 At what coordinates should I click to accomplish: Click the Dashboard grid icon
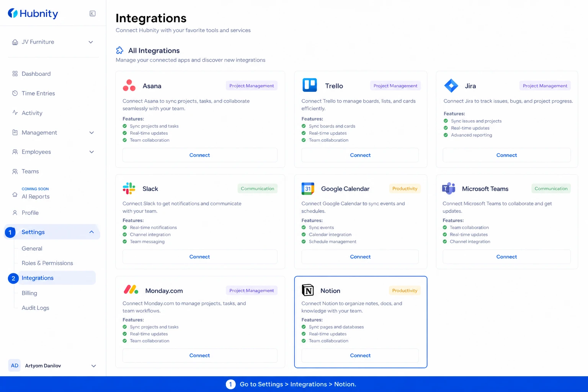point(15,74)
